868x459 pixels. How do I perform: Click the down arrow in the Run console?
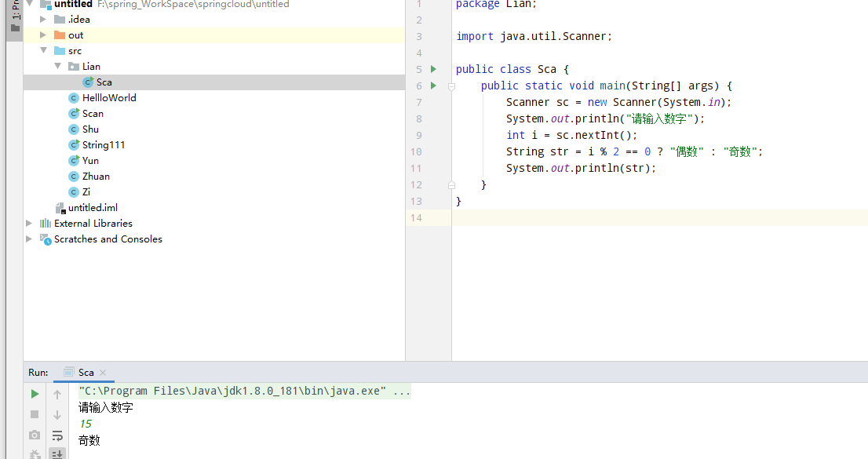(57, 415)
